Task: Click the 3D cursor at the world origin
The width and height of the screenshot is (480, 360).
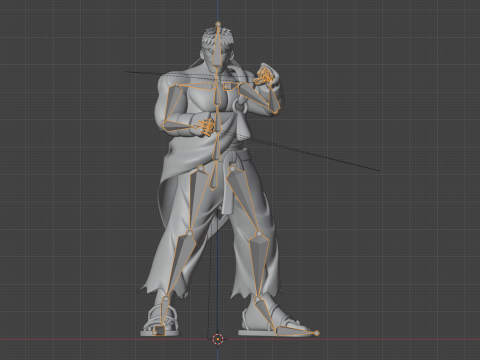Action: (x=218, y=339)
